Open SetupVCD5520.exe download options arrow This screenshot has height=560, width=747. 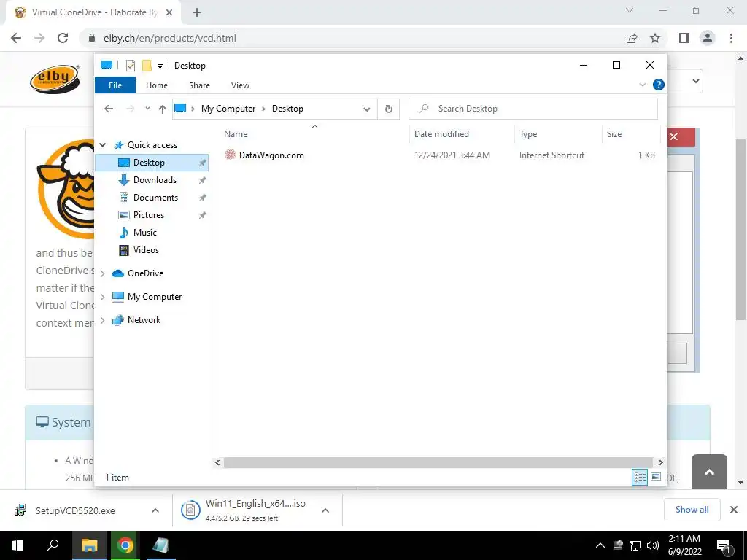[x=155, y=510]
